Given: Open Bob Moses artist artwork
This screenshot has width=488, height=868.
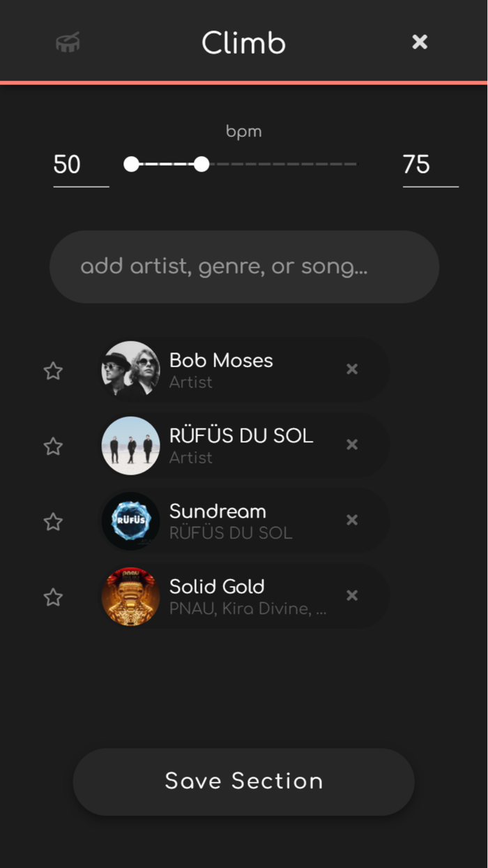Looking at the screenshot, I should [130, 370].
